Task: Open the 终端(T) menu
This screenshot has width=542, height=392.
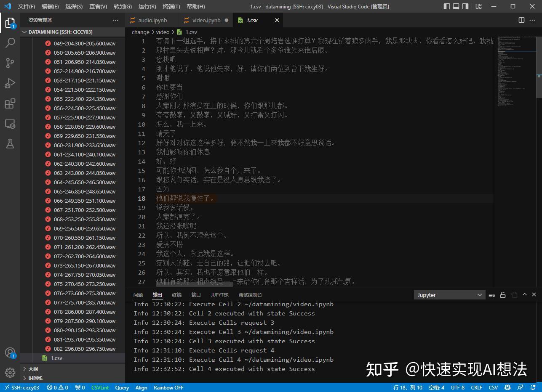Action: click(171, 6)
